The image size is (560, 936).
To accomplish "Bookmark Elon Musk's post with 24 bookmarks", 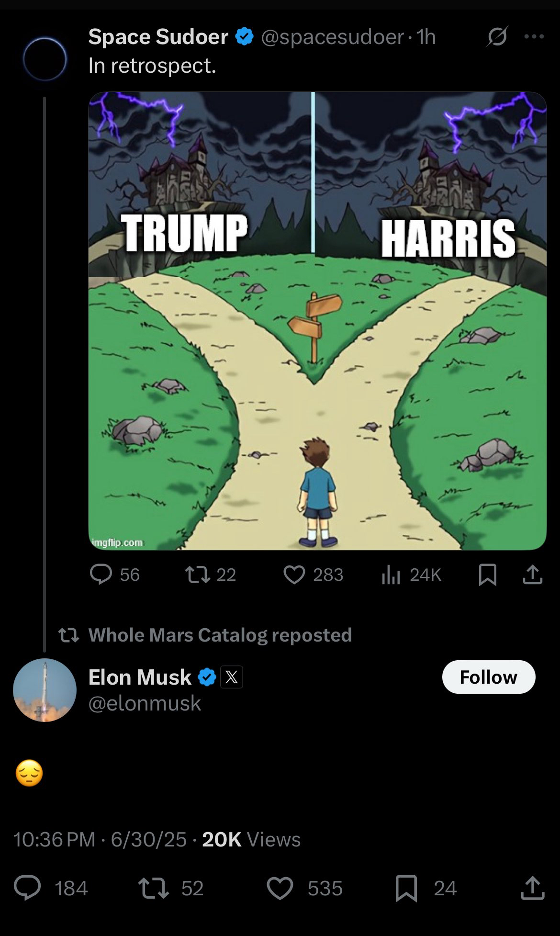I will click(406, 888).
